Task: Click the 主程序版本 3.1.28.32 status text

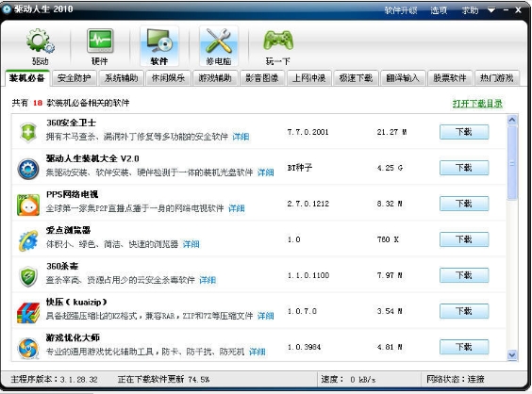Action: [x=54, y=380]
